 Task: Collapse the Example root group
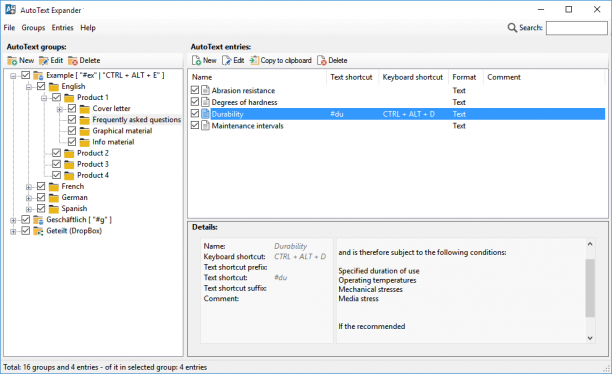[x=13, y=76]
